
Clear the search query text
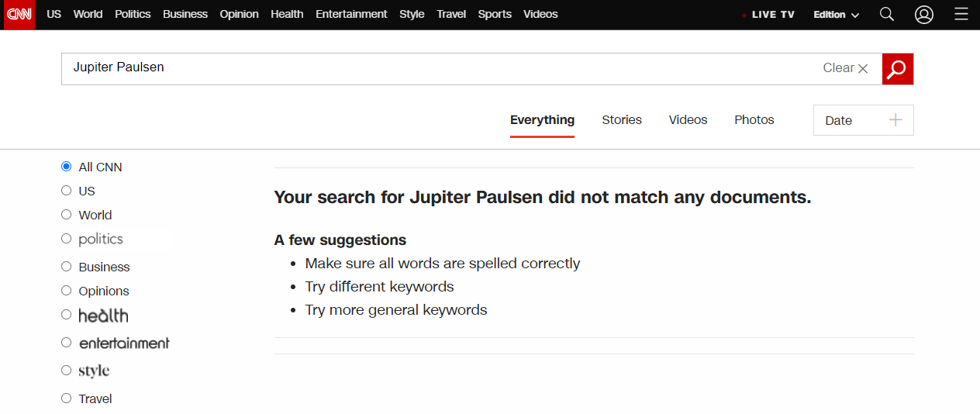pyautogui.click(x=845, y=68)
